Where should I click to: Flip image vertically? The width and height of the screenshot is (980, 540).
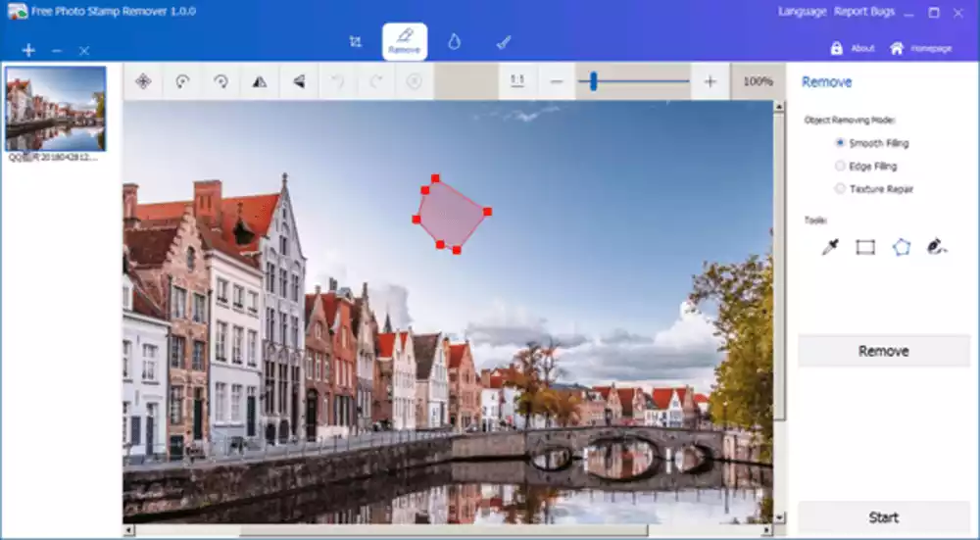[299, 81]
